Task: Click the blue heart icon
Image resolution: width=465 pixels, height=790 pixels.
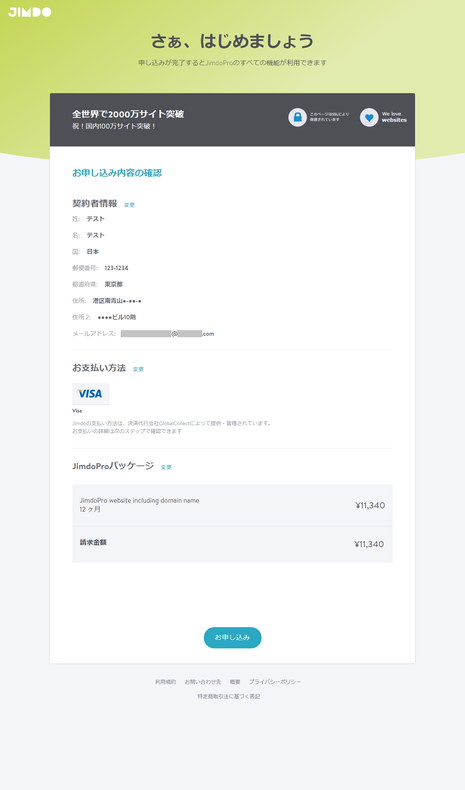Action: [x=369, y=117]
